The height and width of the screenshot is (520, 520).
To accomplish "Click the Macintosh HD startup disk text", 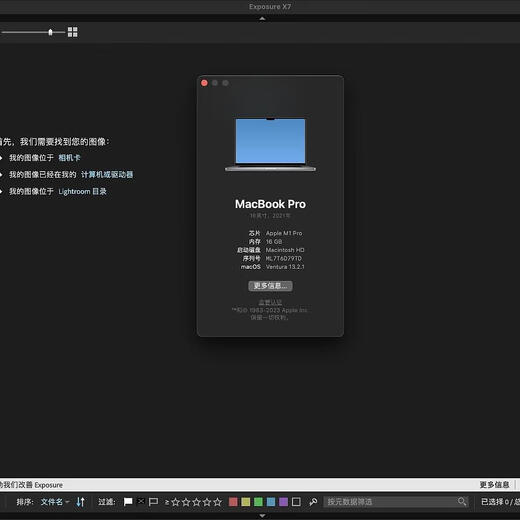I will click(x=285, y=250).
